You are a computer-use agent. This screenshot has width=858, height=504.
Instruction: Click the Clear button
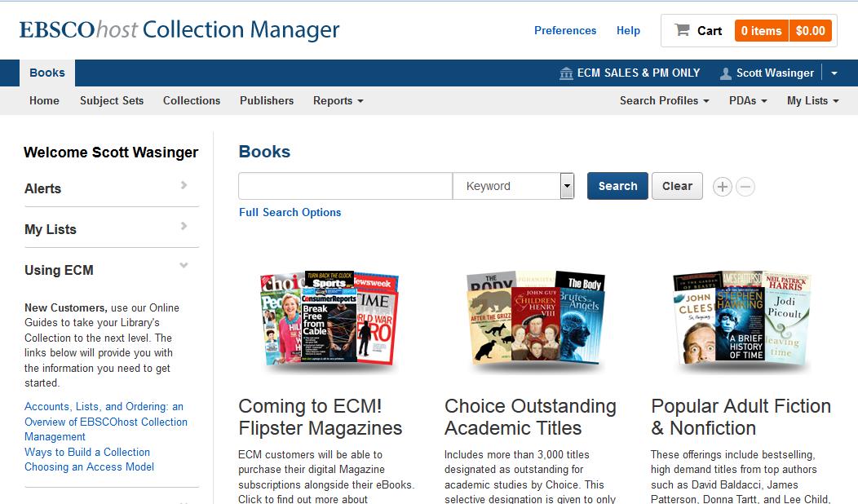[677, 186]
